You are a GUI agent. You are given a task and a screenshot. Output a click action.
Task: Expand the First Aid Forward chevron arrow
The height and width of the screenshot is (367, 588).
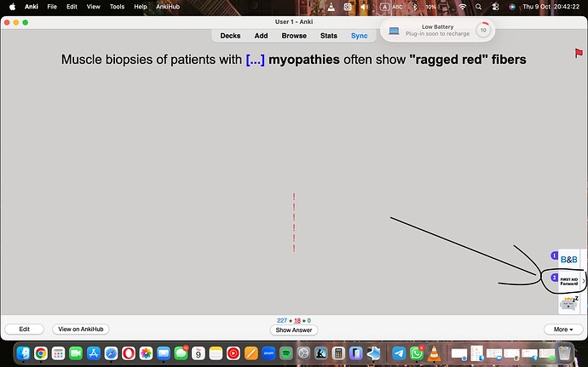tap(584, 280)
